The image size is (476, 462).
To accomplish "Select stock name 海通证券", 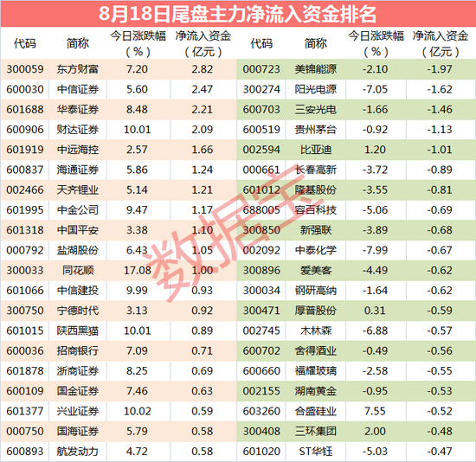I will (78, 170).
